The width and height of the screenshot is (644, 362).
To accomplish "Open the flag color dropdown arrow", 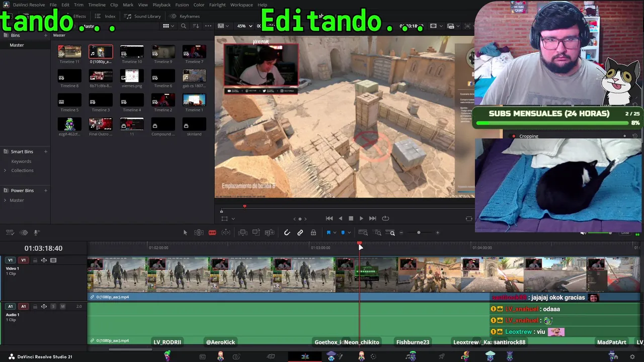I will tap(335, 233).
